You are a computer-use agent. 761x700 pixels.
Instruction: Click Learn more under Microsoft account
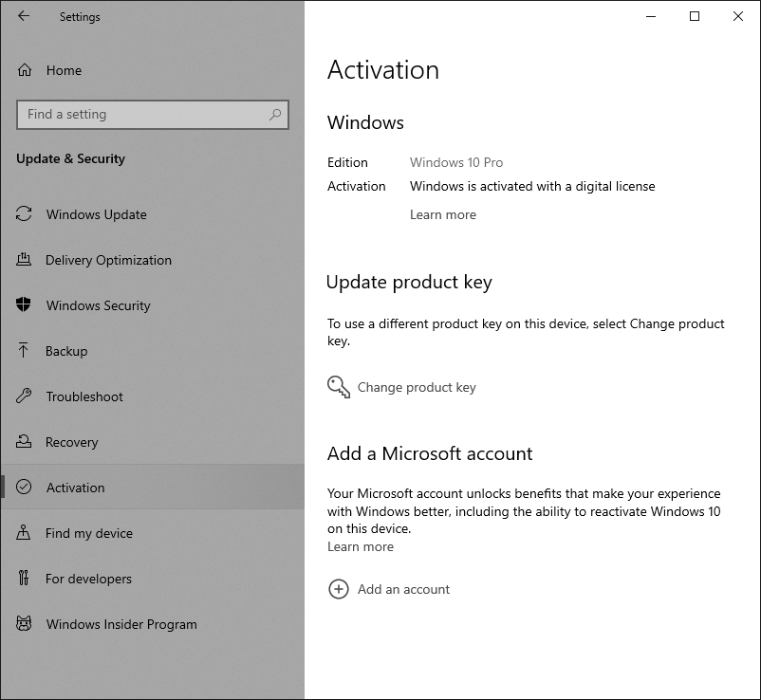pyautogui.click(x=361, y=546)
